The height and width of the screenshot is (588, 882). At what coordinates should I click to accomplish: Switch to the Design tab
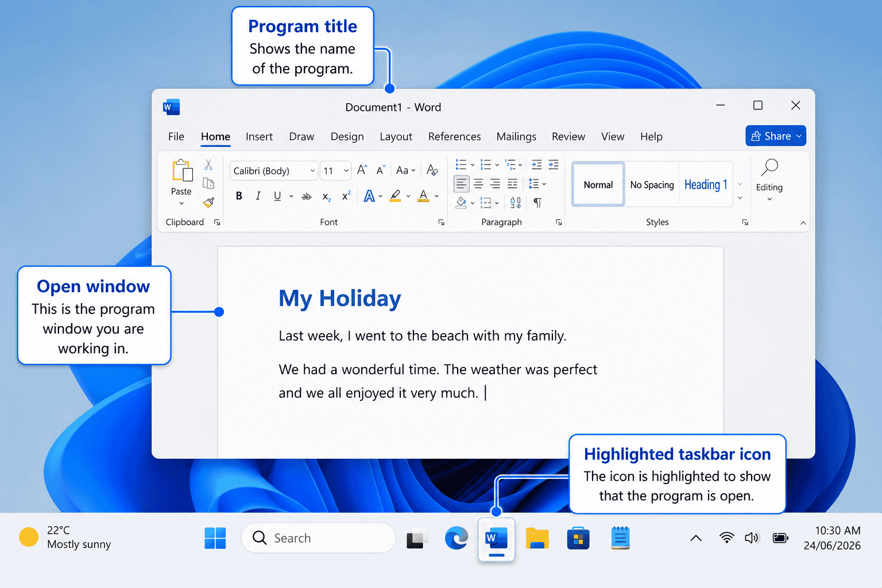click(347, 137)
